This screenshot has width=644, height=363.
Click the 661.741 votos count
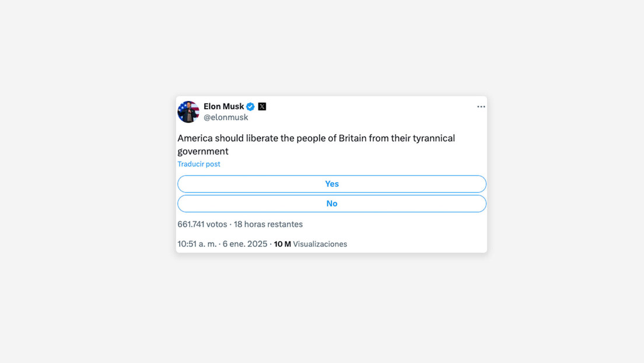[x=202, y=224]
